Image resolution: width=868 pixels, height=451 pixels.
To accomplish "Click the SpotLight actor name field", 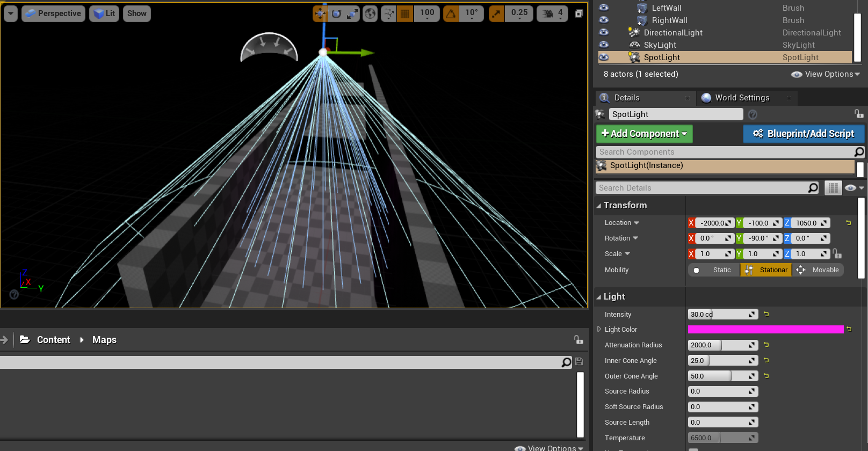I will coord(676,114).
